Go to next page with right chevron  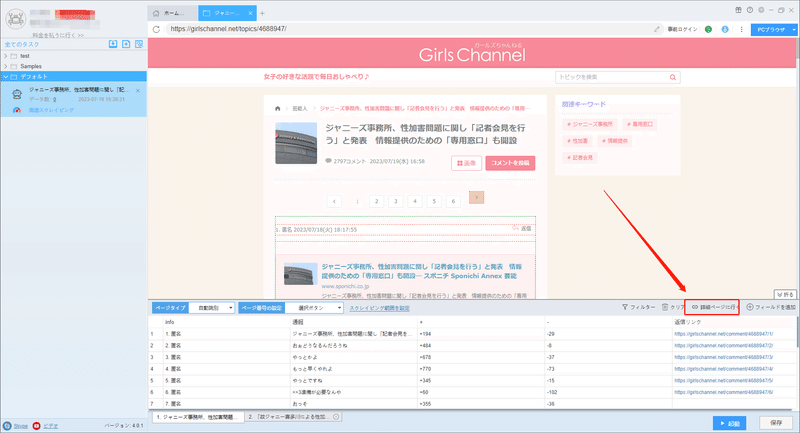pyautogui.click(x=477, y=197)
